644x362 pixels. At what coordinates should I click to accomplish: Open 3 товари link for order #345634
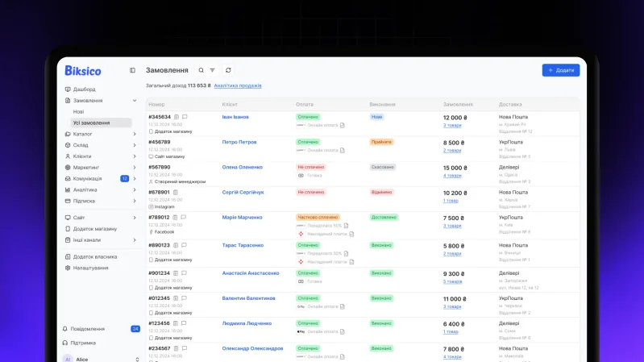click(452, 125)
